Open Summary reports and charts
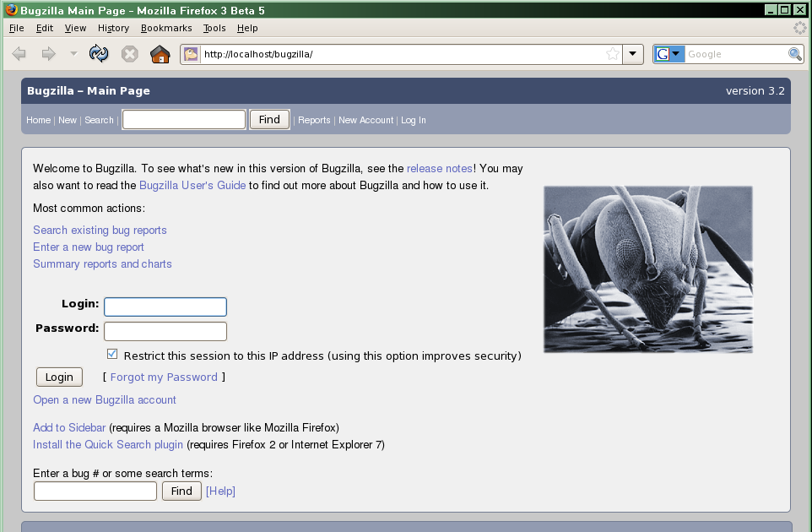The image size is (812, 532). (102, 264)
